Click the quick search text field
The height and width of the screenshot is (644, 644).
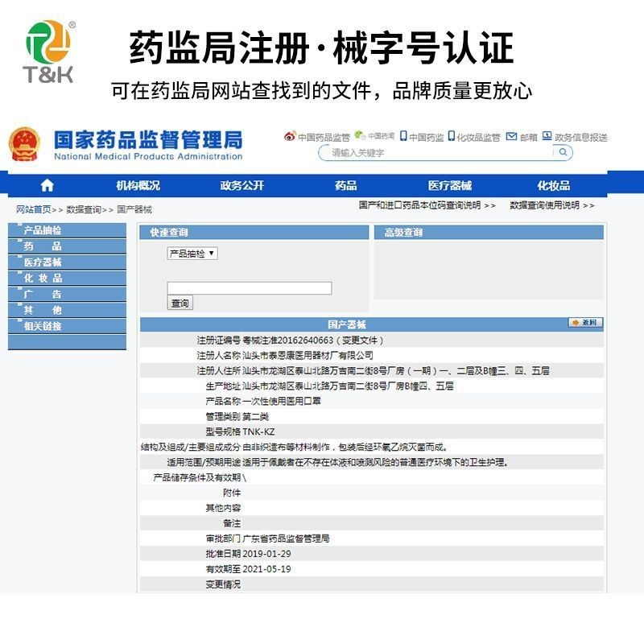click(250, 288)
